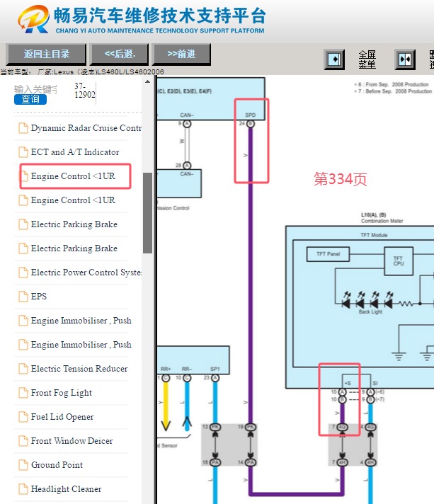Image resolution: width=434 pixels, height=504 pixels.
Task: Click document icon beside Front Window Deicer
Action: 23,441
